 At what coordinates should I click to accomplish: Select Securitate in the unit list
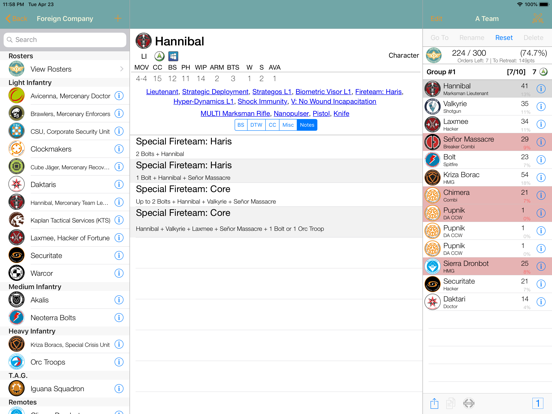coord(65,255)
